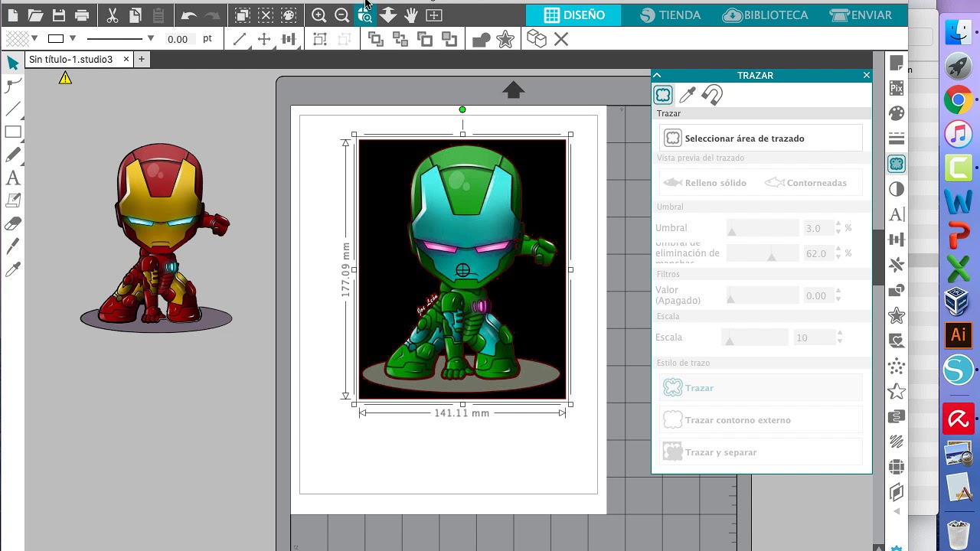Open the Pix panel icon
Screen dimensions: 980x551
[x=897, y=89]
